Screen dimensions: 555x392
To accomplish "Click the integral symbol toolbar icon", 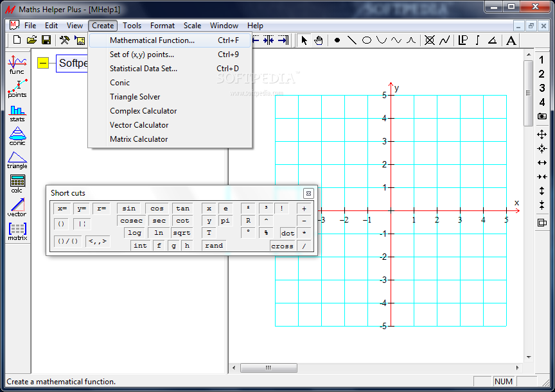I will (477, 40).
